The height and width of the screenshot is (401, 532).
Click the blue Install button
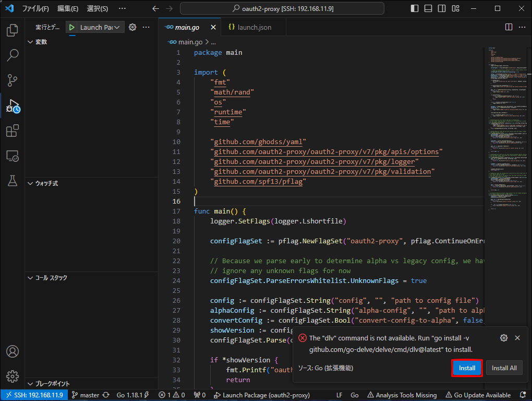click(467, 368)
